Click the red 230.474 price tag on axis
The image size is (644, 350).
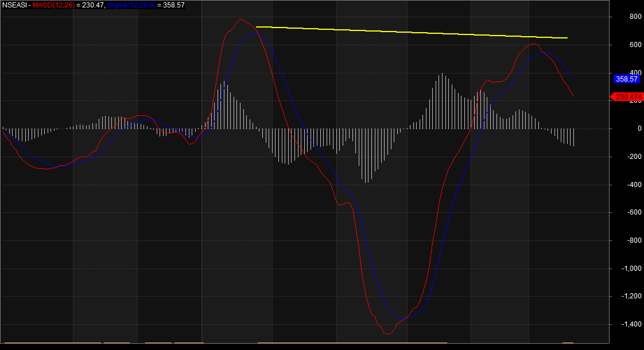pos(627,97)
